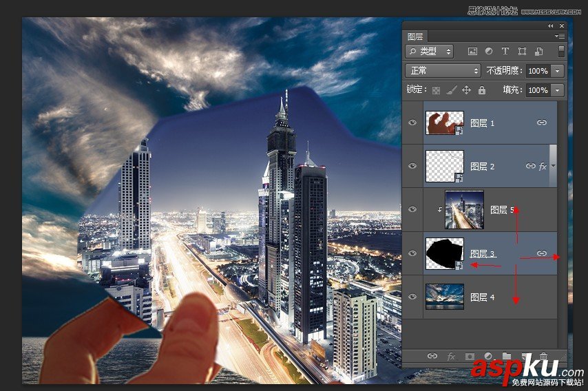588x391 pixels.
Task: Hide 图层 3 with its eye icon
Action: coord(412,253)
